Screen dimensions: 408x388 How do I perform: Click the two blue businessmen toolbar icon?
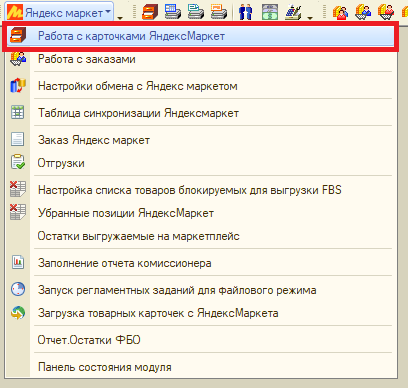(246, 12)
